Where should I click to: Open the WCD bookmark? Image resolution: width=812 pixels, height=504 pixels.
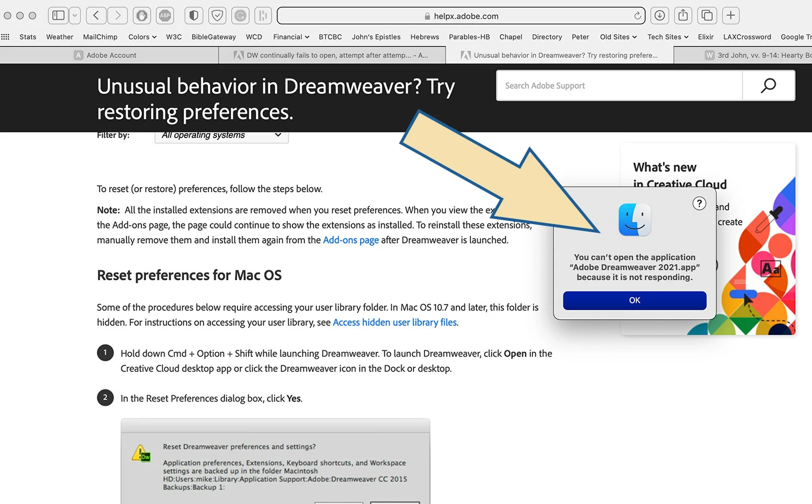click(254, 37)
